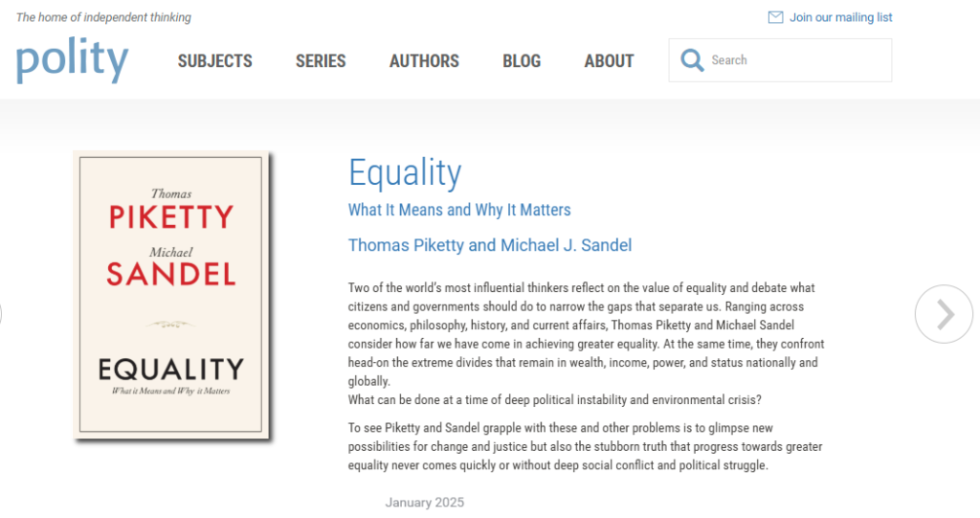Click the magnifying glass search icon
The height and width of the screenshot is (518, 980).
[x=692, y=60]
